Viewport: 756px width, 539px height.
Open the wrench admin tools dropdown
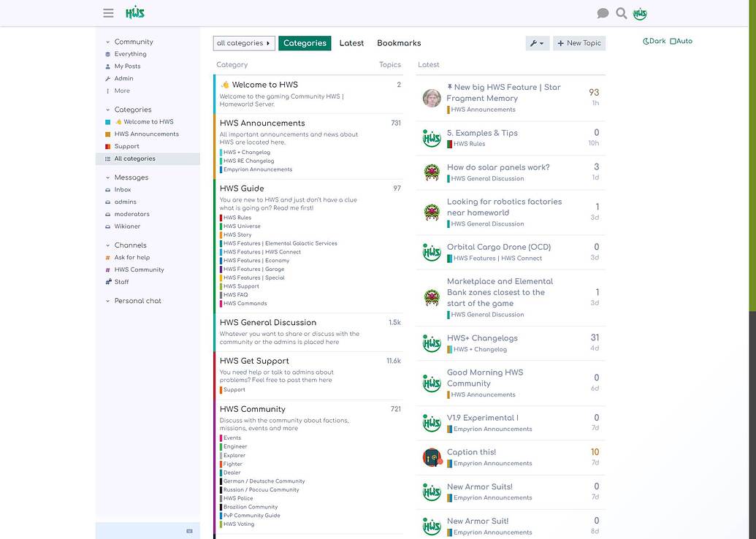[x=537, y=43]
